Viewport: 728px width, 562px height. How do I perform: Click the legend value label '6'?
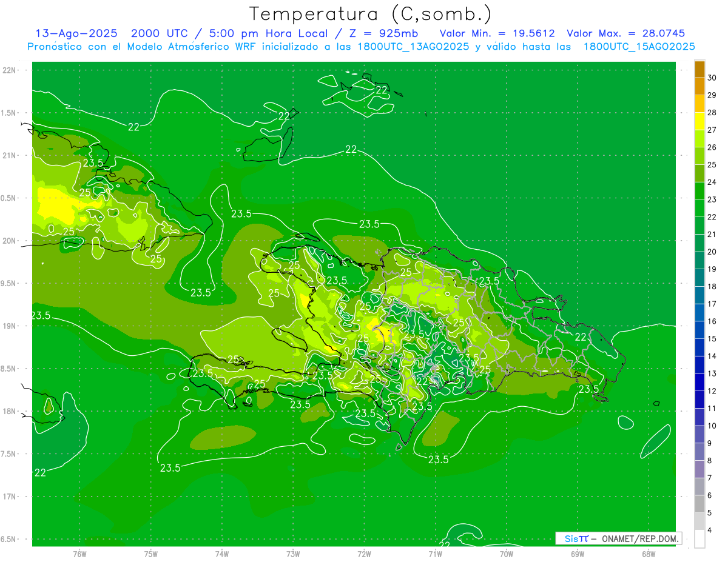coord(710,495)
